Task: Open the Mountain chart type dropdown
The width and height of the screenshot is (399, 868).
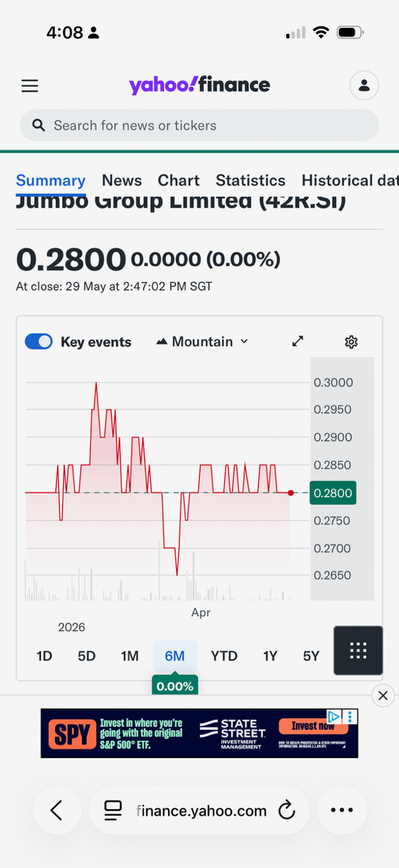Action: pos(202,342)
